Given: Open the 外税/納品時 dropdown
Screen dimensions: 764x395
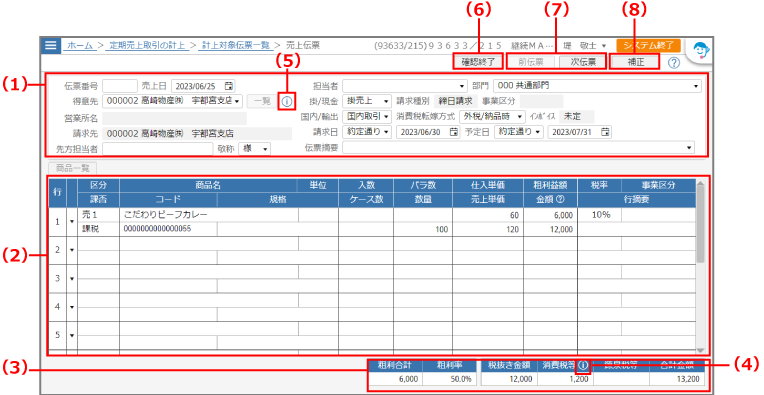Looking at the screenshot, I should pos(492,116).
